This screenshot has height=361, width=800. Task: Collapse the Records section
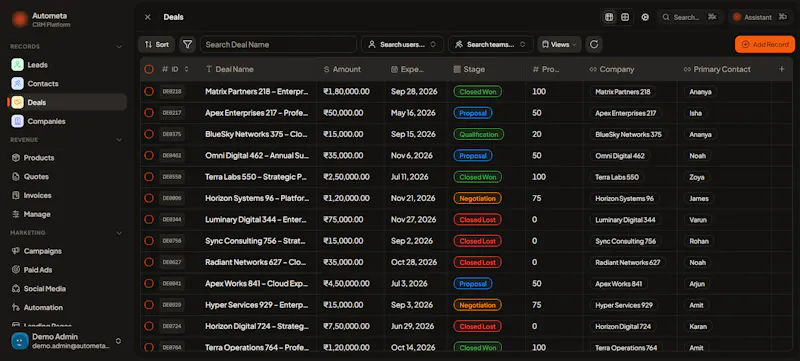click(119, 46)
